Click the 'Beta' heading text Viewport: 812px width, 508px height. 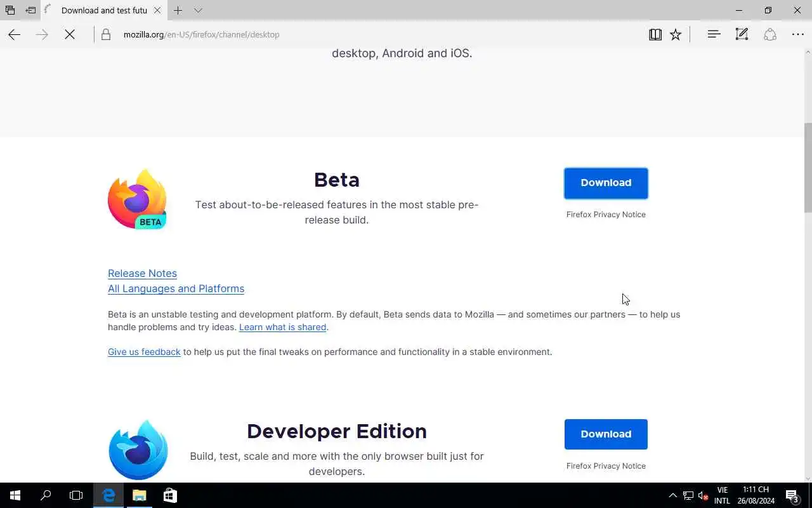(x=337, y=180)
